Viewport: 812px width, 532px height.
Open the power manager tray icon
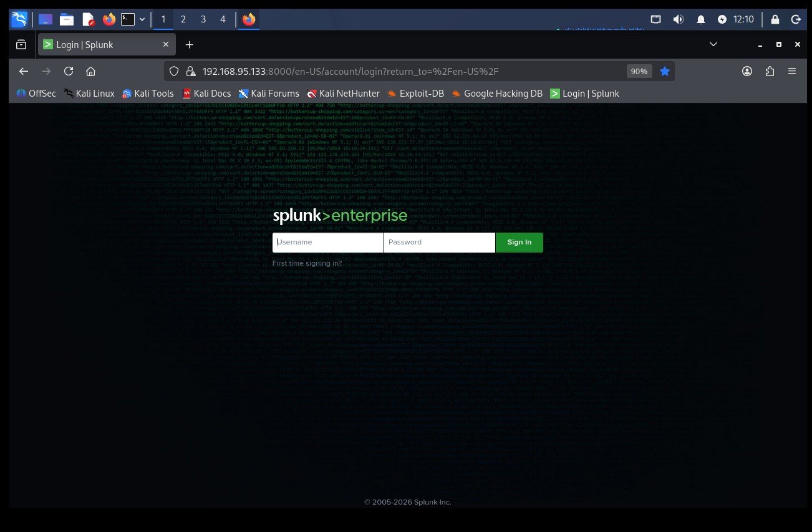pos(722,19)
